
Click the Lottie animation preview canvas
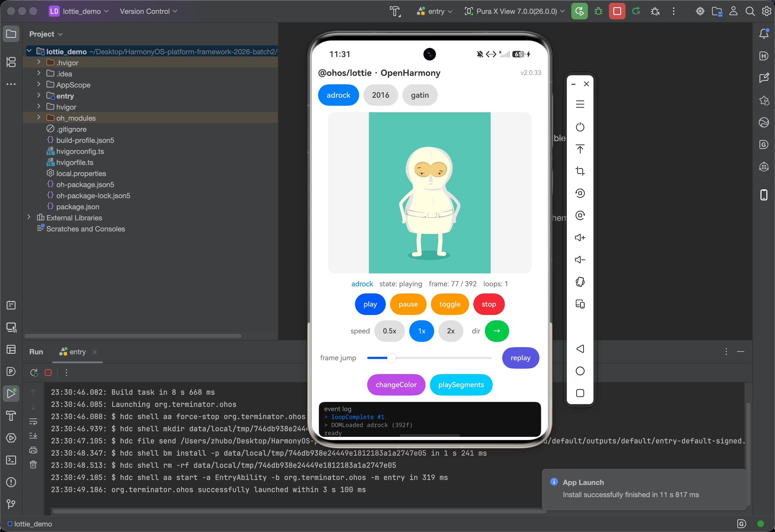point(430,193)
